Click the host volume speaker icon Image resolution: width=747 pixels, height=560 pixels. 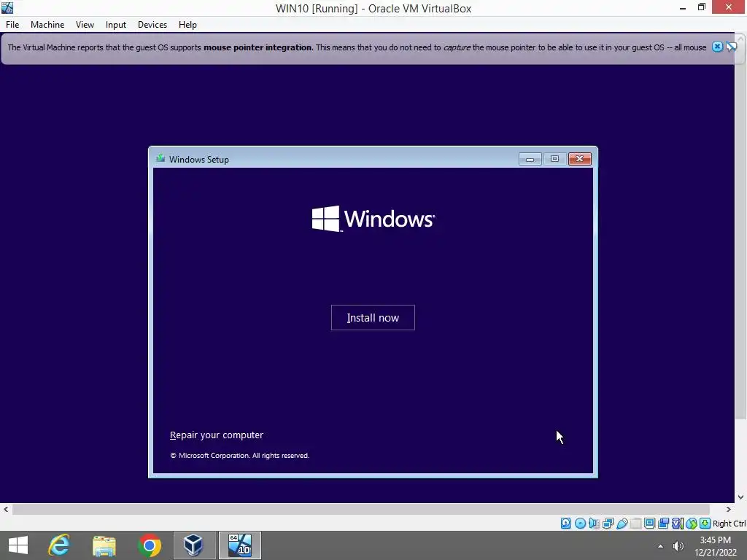tap(678, 546)
